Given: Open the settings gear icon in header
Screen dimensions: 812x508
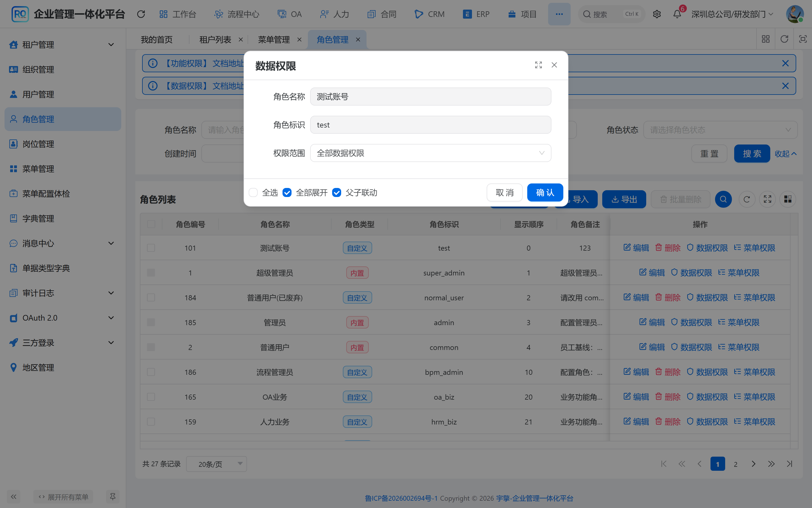Looking at the screenshot, I should [657, 14].
